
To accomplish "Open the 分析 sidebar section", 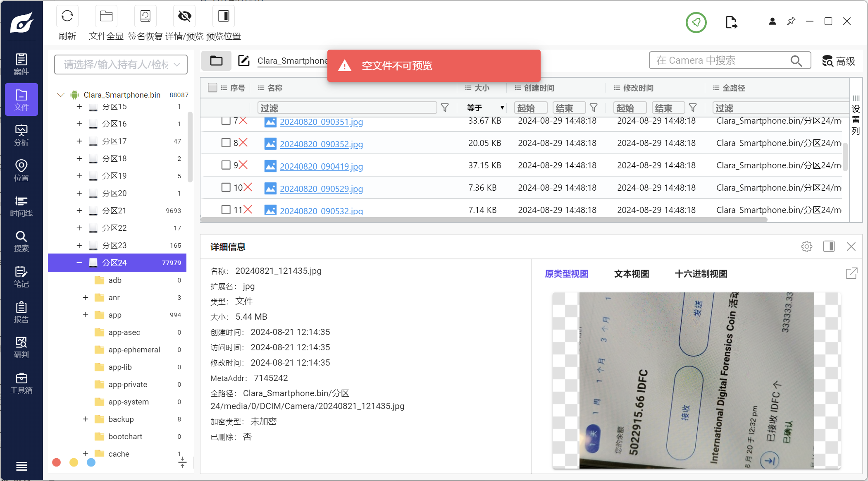I will 21,135.
